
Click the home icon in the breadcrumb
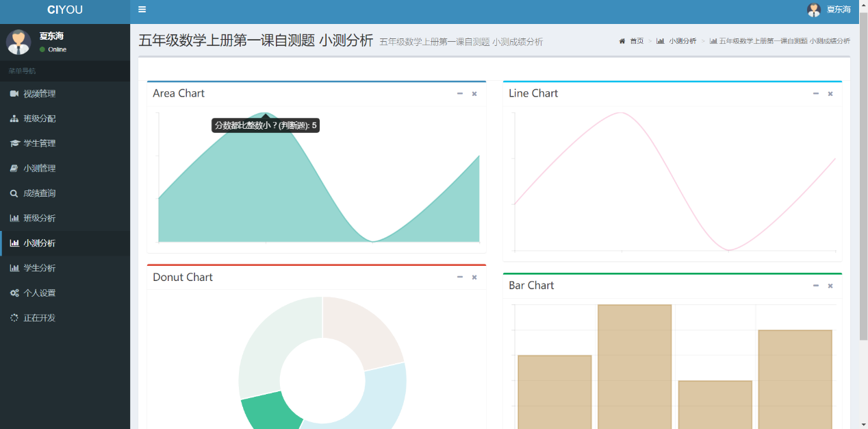[x=622, y=41]
